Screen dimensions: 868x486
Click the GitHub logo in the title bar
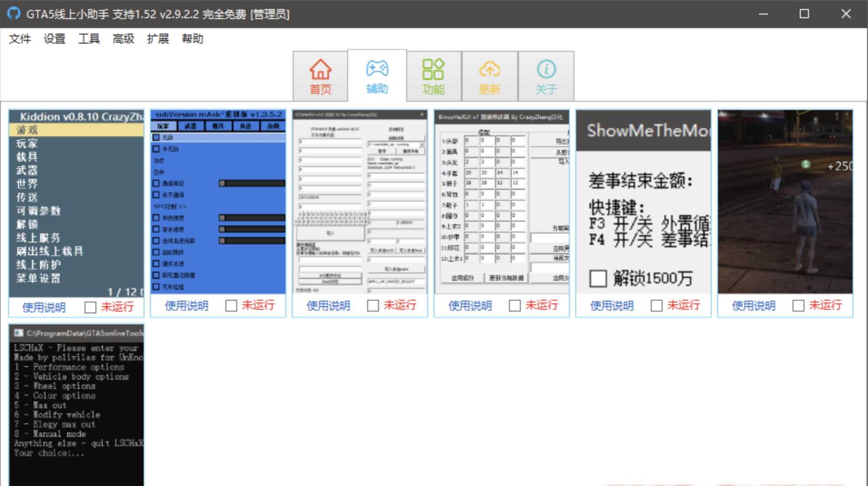click(14, 14)
